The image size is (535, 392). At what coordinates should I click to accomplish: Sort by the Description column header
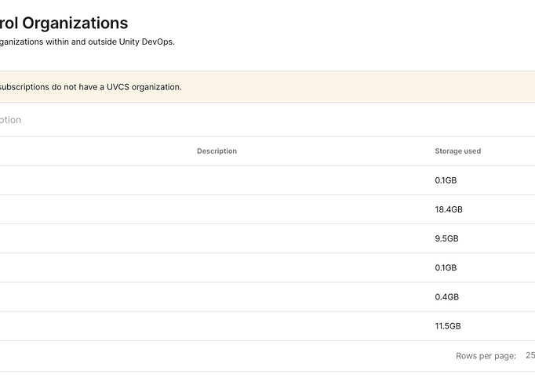217,151
